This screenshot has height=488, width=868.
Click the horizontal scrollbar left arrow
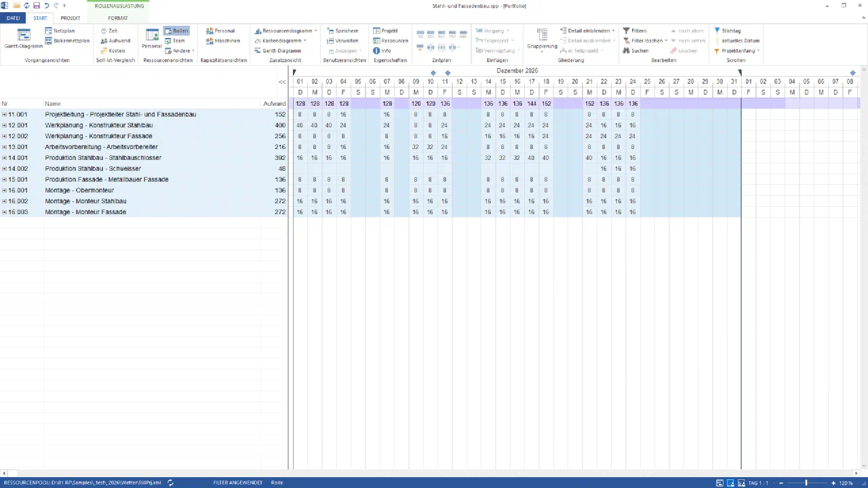click(x=3, y=473)
